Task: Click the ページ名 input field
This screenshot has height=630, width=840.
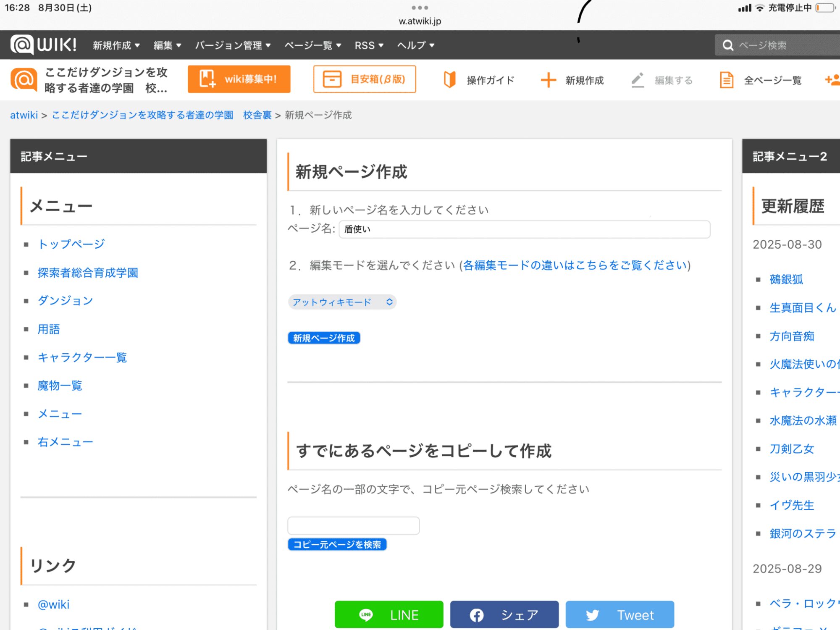Action: click(524, 229)
